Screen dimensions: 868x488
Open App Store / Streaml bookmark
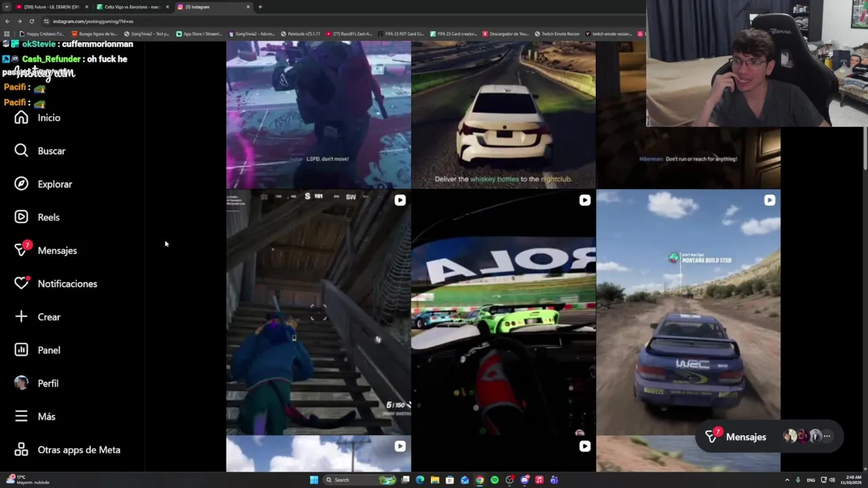coord(199,34)
